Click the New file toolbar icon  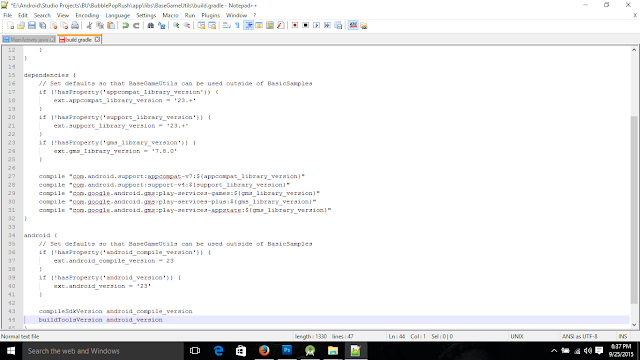click(x=11, y=26)
